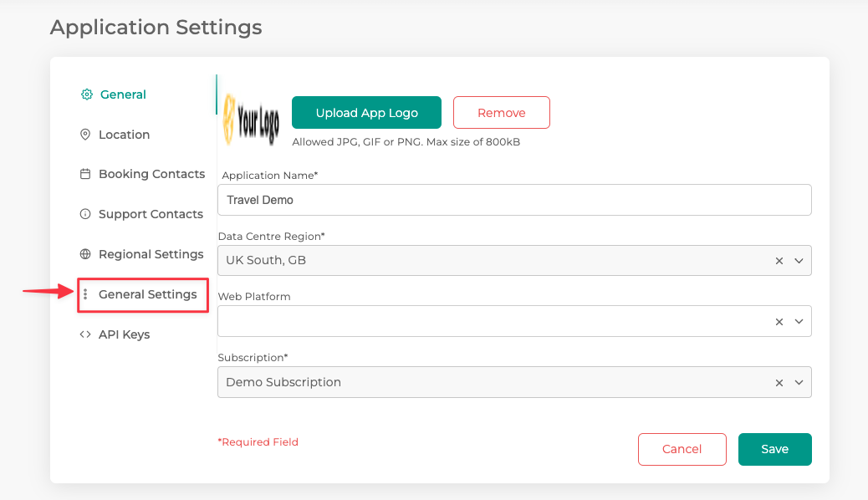Click the Support Contacts info icon
Screen dimensions: 868x500
pyautogui.click(x=84, y=214)
